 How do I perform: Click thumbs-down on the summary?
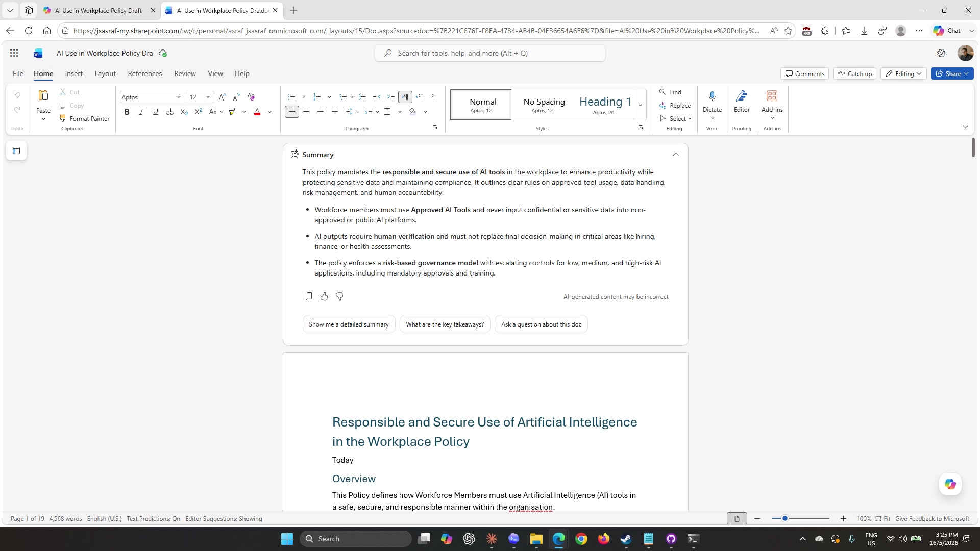[x=339, y=296]
